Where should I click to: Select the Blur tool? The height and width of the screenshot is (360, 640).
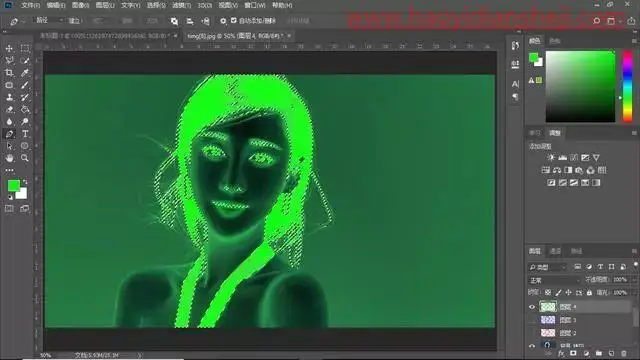click(x=9, y=122)
